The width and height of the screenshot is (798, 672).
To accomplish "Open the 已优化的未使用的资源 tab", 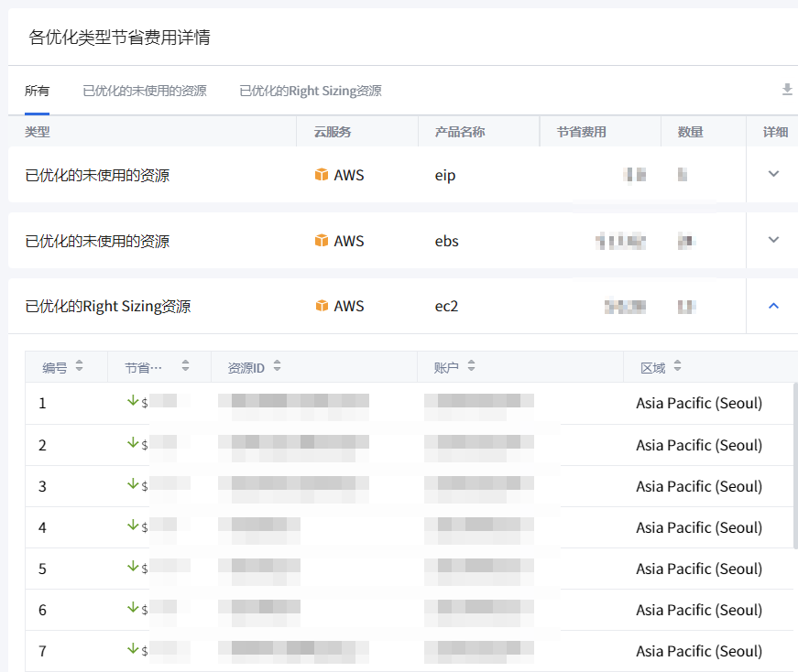I will tap(145, 91).
